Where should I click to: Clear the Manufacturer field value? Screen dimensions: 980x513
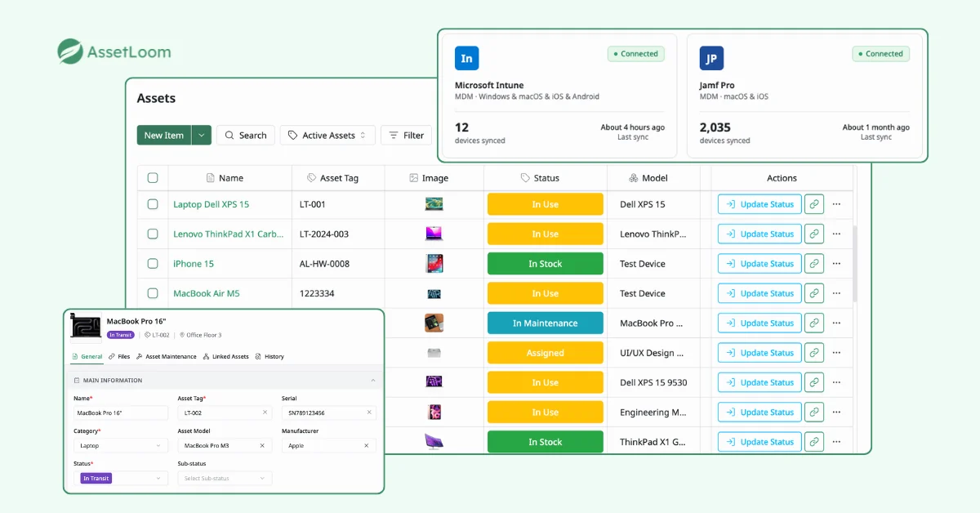367,445
